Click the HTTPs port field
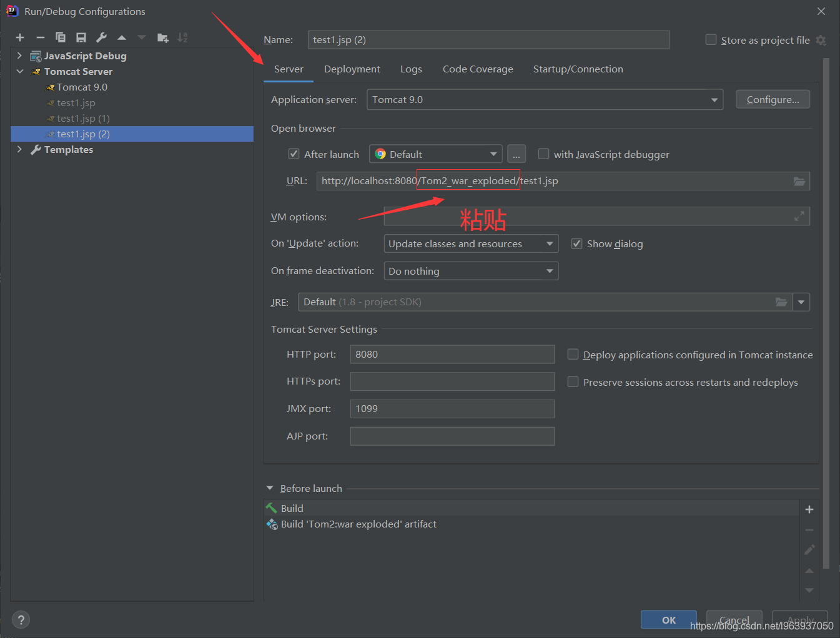The width and height of the screenshot is (840, 638). click(x=452, y=381)
